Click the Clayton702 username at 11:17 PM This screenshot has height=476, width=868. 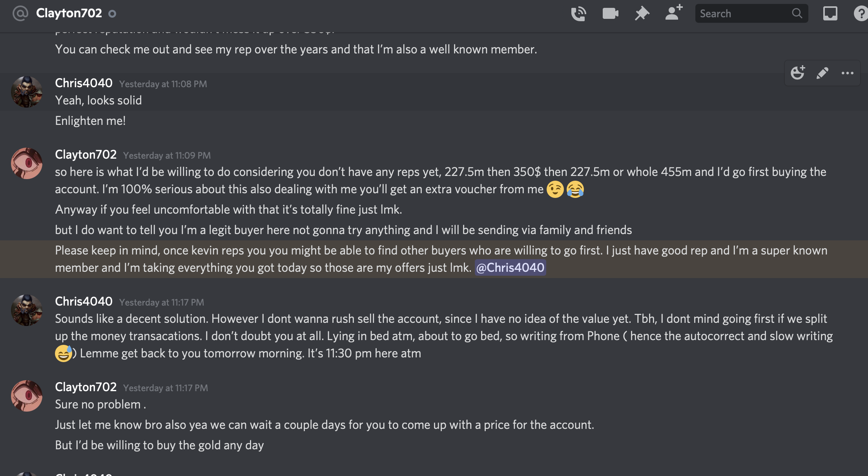[x=86, y=387]
